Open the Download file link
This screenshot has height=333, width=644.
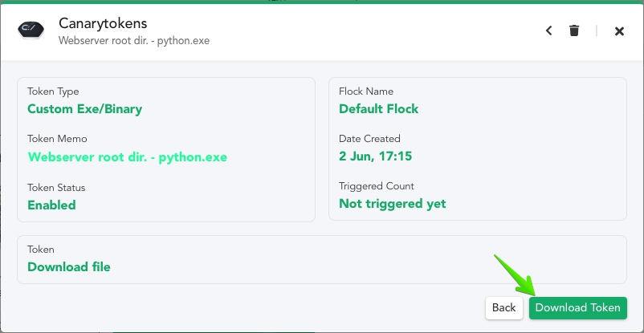69,267
